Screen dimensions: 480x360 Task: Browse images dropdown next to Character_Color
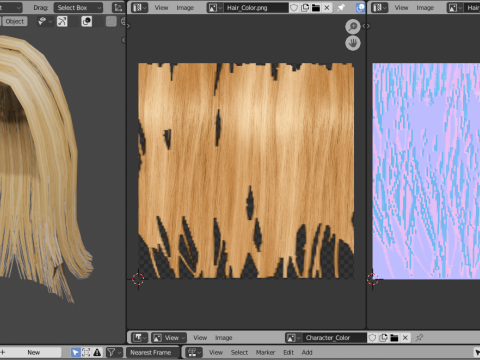(x=293, y=338)
